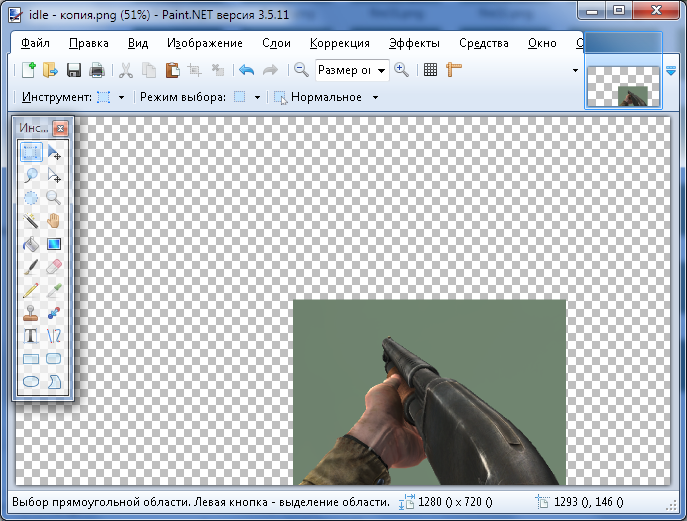Choose the Eraser tool
The width and height of the screenshot is (687, 521).
(54, 267)
